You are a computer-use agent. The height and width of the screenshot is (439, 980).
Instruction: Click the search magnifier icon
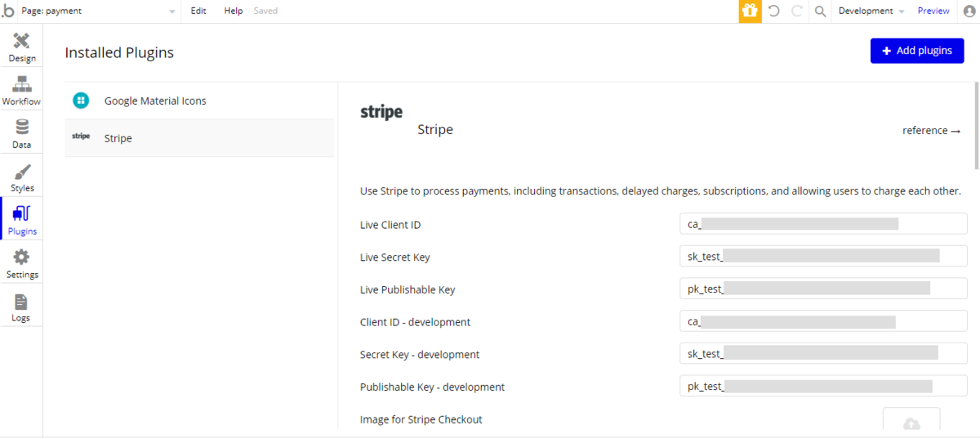click(x=820, y=11)
